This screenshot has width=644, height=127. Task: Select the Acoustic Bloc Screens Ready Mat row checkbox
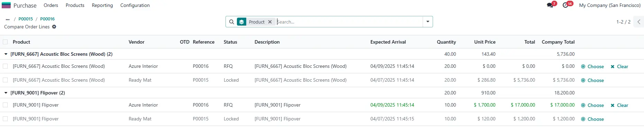pos(5,80)
